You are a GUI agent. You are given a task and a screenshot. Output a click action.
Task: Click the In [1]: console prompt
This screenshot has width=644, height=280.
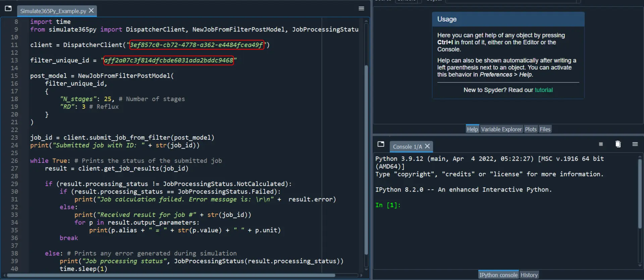pos(388,205)
